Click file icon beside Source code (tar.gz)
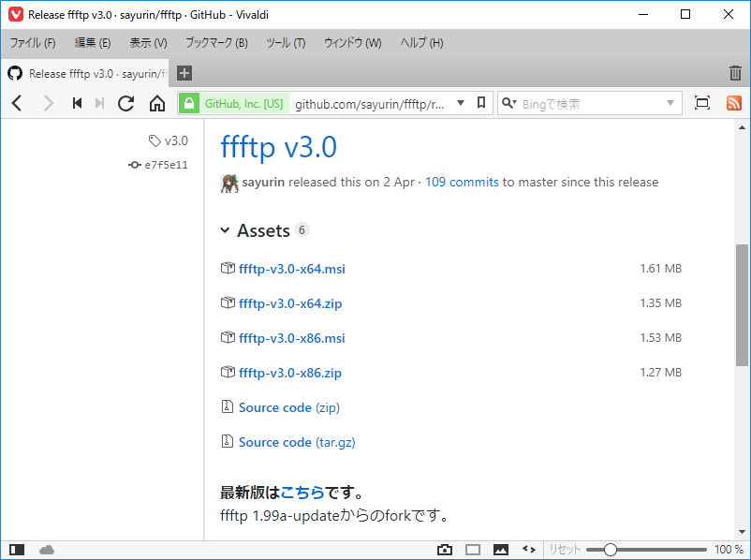This screenshot has width=751, height=560. click(x=227, y=441)
